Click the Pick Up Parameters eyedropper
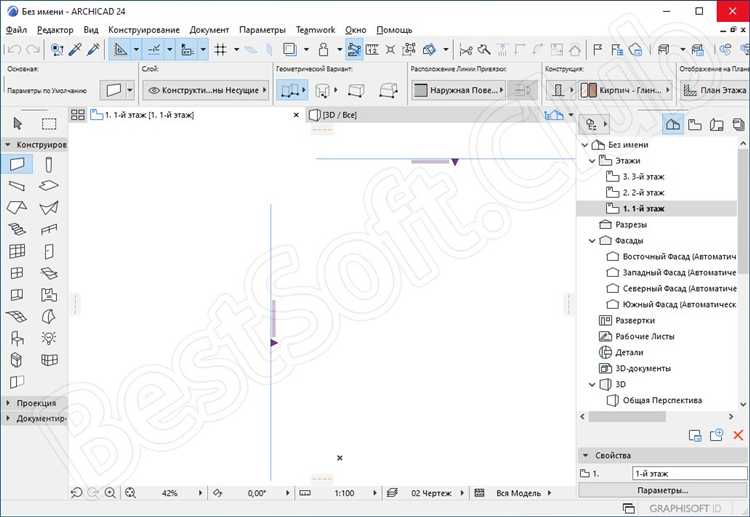Viewport: 750px width, 517px height. (75, 49)
